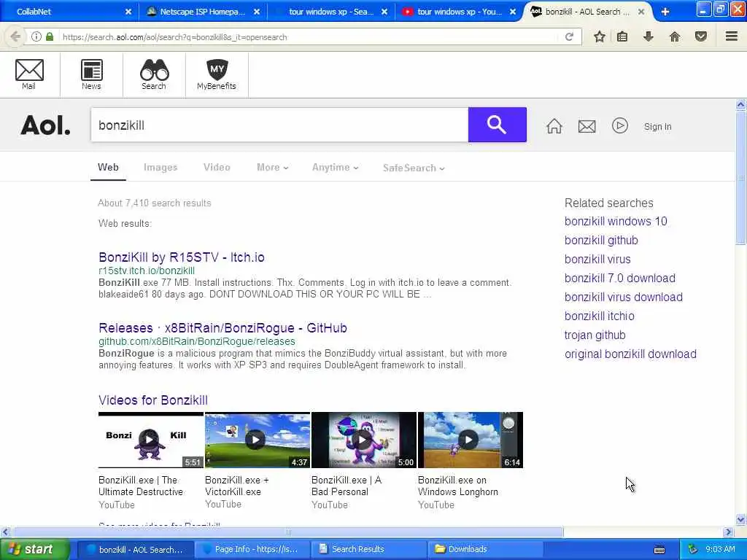Click the vertical scrollbar down arrow

click(741, 519)
